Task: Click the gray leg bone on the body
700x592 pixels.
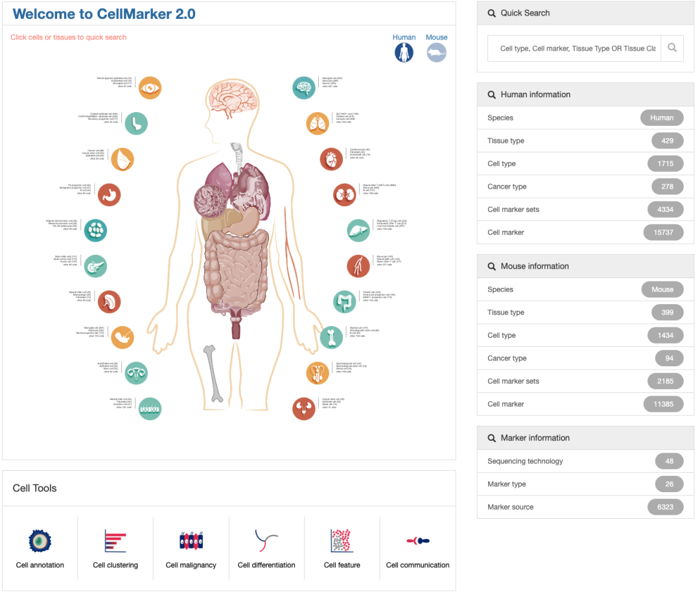Action: [x=214, y=373]
